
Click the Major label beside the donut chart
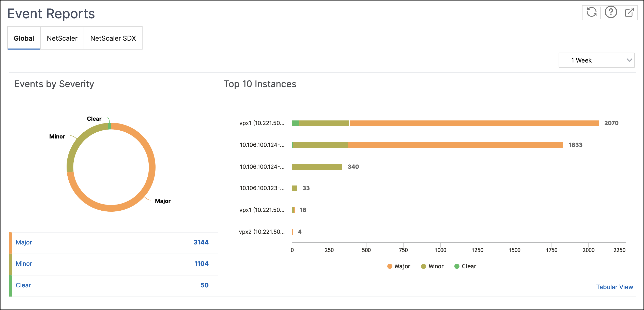(163, 201)
